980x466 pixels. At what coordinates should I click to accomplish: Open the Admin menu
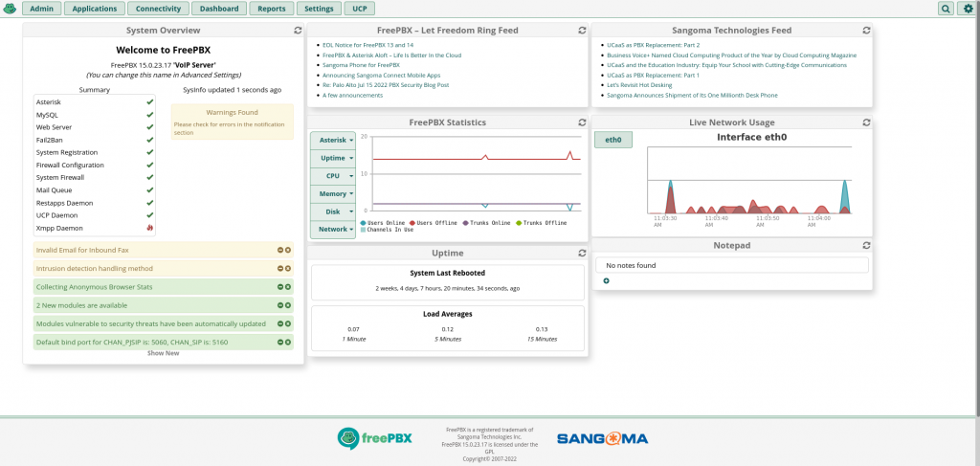[x=42, y=9]
